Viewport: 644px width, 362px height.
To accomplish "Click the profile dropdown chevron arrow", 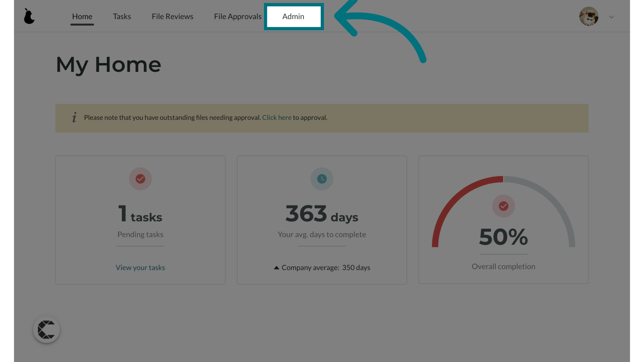I will point(611,17).
